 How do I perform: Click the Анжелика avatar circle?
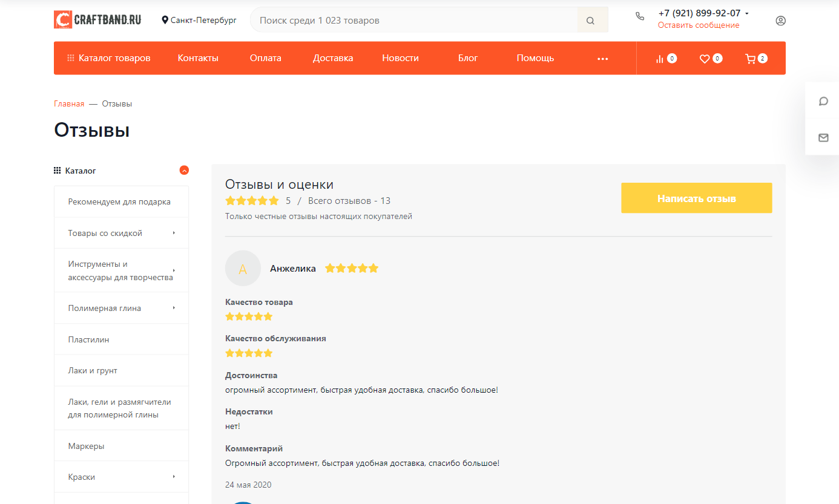[x=243, y=268]
